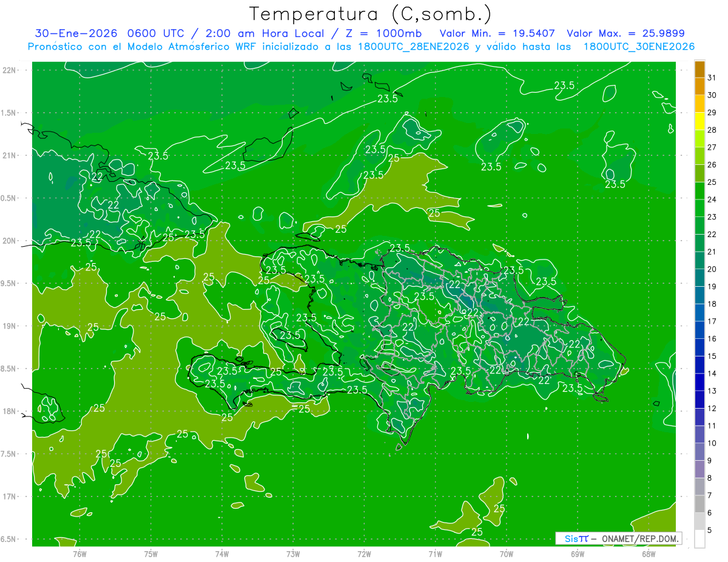Click the '30-Ene-2026' forecast date text
Image resolution: width=728 pixels, height=562 pixels.
75,33
